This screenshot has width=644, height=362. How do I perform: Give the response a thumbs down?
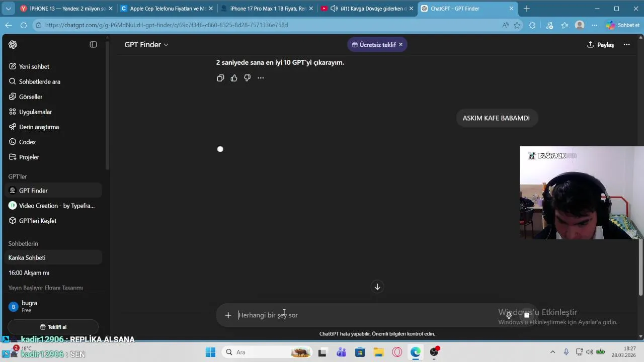tap(247, 78)
